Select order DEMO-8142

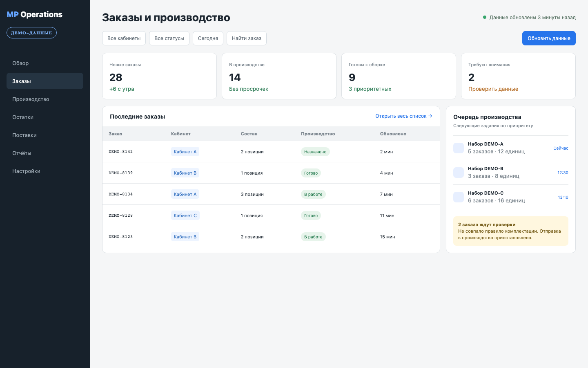[120, 152]
